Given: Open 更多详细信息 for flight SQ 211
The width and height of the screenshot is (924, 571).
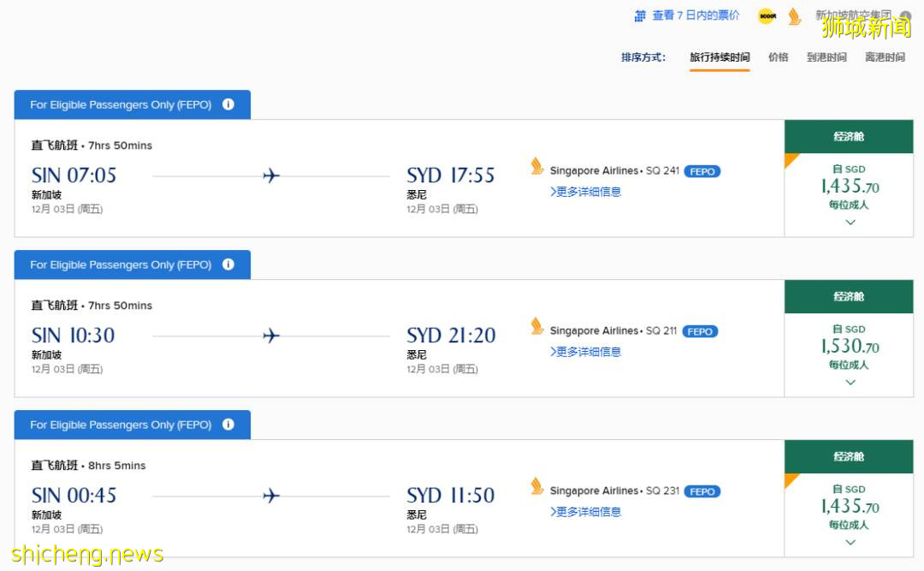Looking at the screenshot, I should click(x=587, y=352).
